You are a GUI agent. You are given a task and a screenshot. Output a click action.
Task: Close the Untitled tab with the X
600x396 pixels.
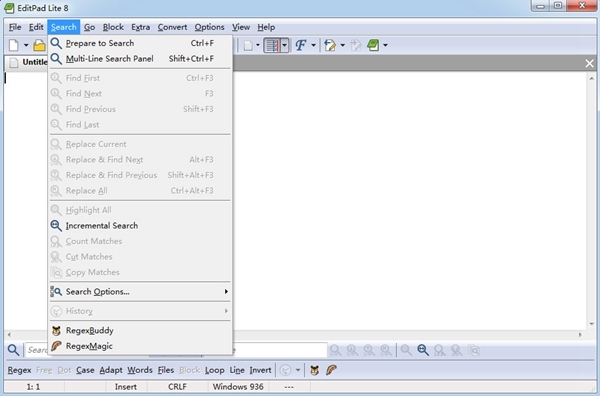(589, 63)
